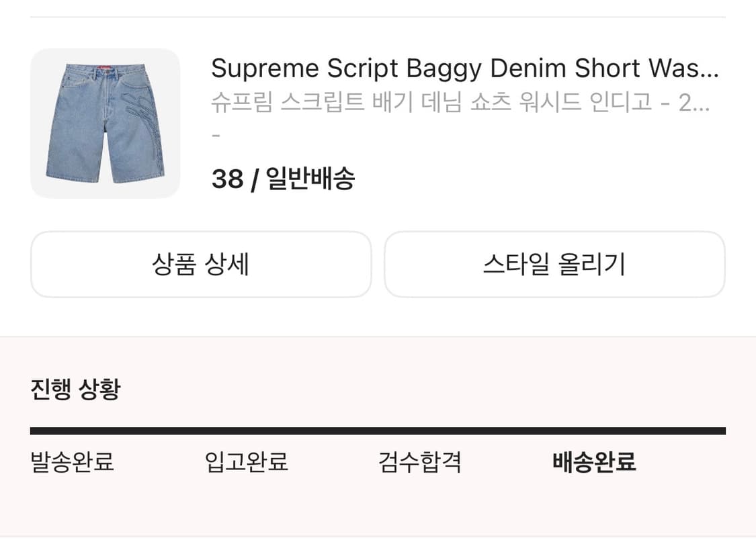Image resolution: width=756 pixels, height=550 pixels.
Task: Expand truncated Korean name ellipsis after "2"
Action: coord(702,103)
